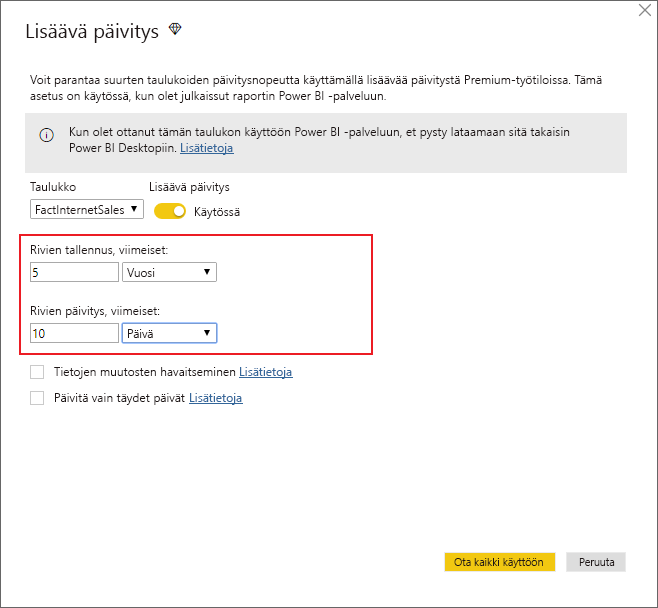Toggle the Lisäävä päivitys switch off

tap(170, 210)
